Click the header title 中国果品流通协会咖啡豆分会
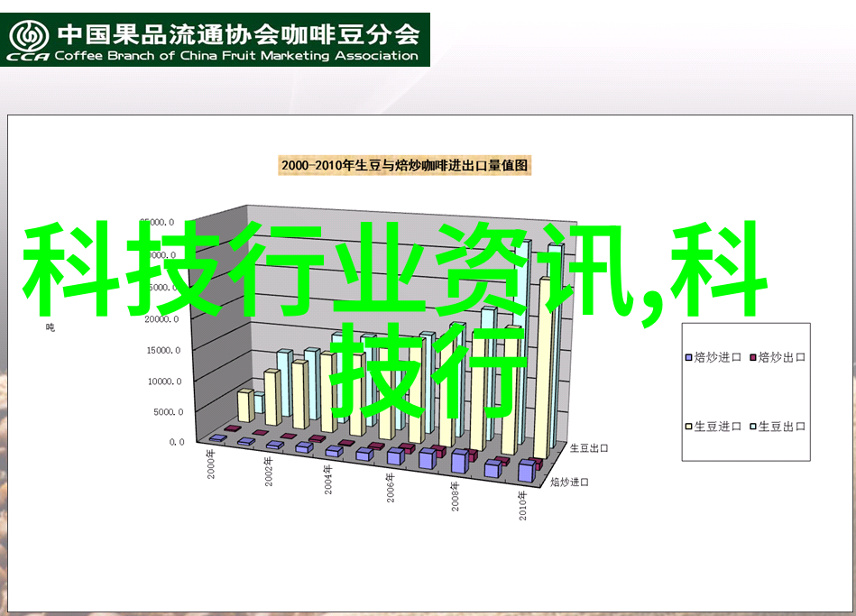Image resolution: width=856 pixels, height=616 pixels. click(x=238, y=34)
